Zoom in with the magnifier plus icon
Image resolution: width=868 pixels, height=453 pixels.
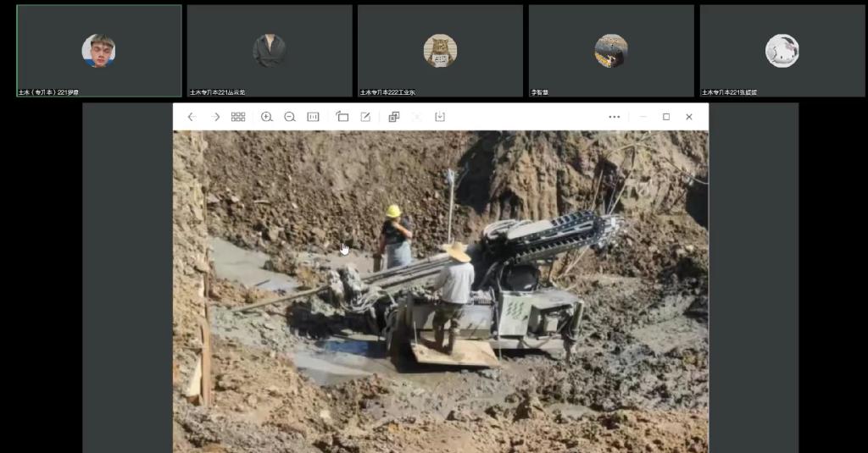pos(266,117)
